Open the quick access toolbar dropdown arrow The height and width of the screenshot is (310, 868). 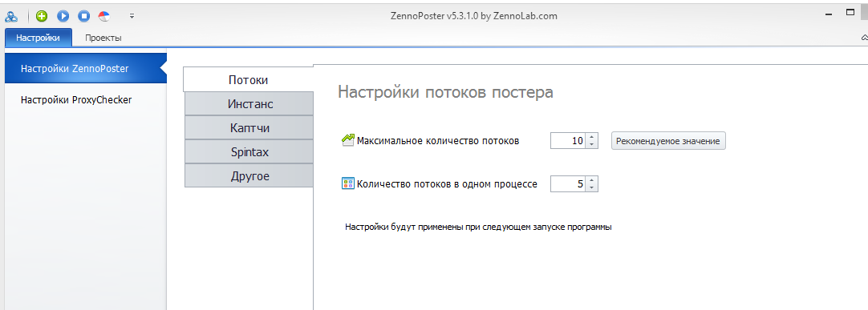click(x=132, y=16)
